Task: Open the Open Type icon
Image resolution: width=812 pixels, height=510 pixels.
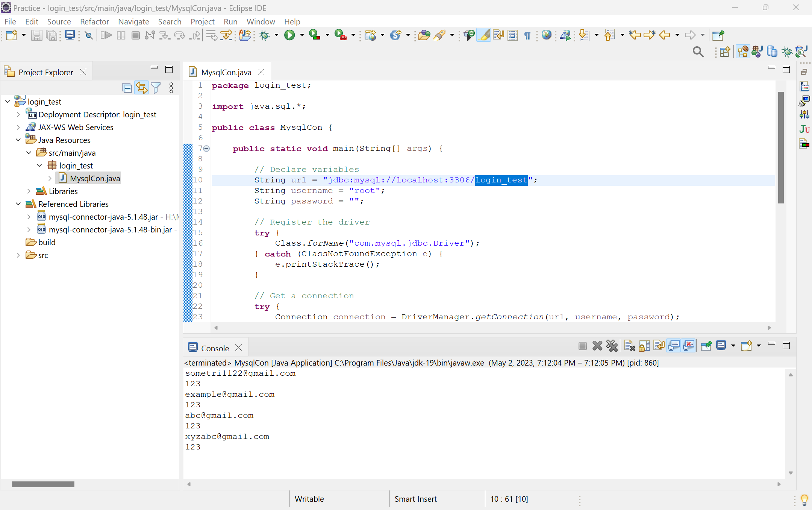Action: point(424,35)
